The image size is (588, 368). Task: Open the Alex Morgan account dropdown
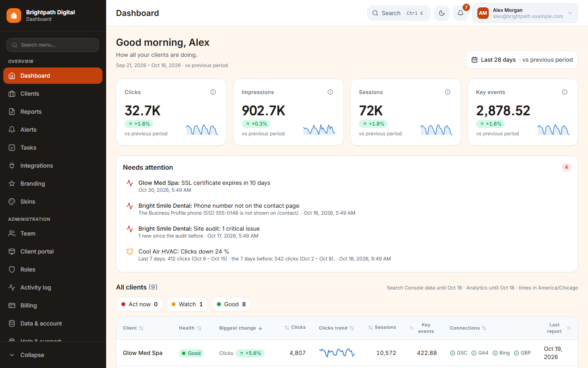pyautogui.click(x=525, y=13)
